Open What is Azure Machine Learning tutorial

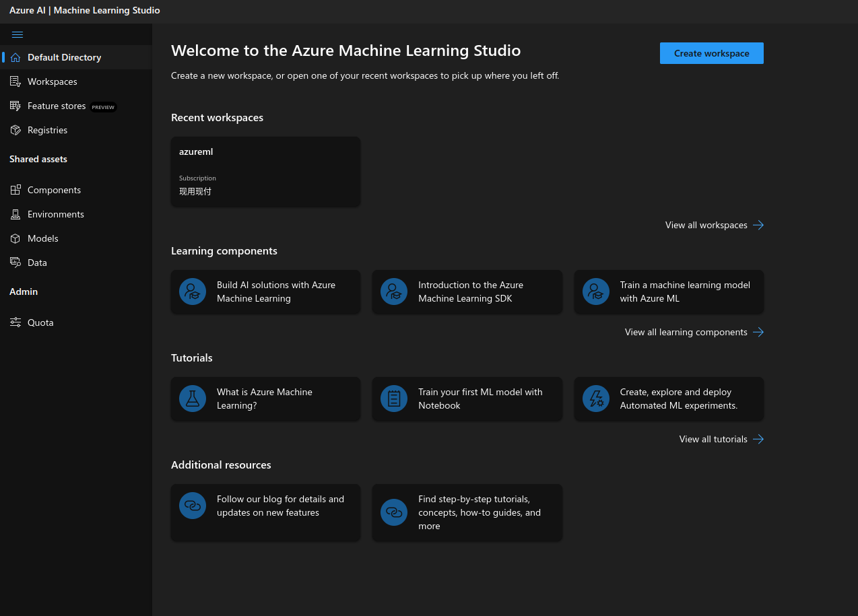(x=265, y=399)
